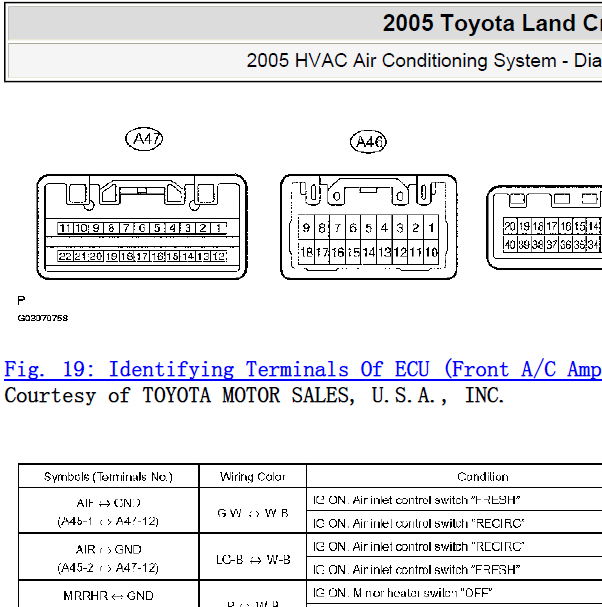Click the Symbols (Terminals No.) column header
The width and height of the screenshot is (602, 607).
click(108, 477)
